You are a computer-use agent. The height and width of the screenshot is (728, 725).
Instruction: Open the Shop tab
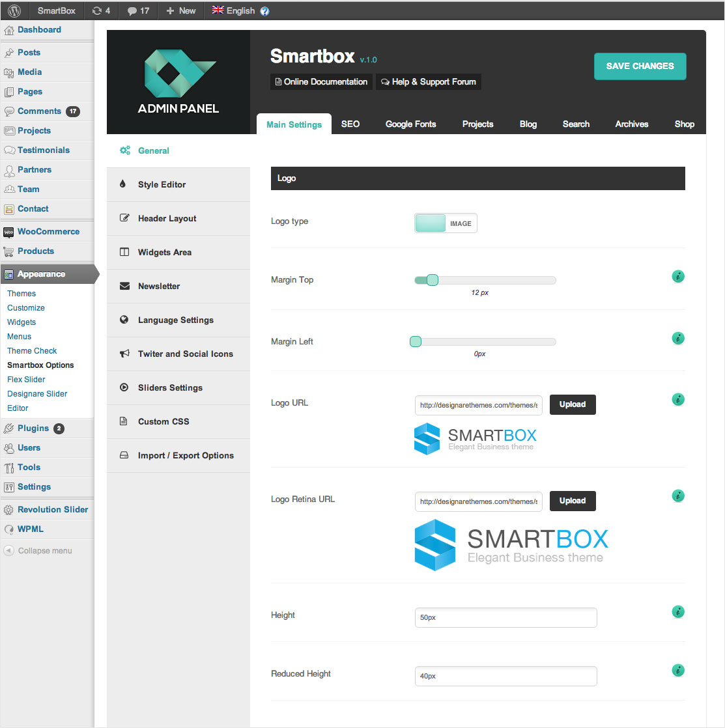pyautogui.click(x=684, y=124)
